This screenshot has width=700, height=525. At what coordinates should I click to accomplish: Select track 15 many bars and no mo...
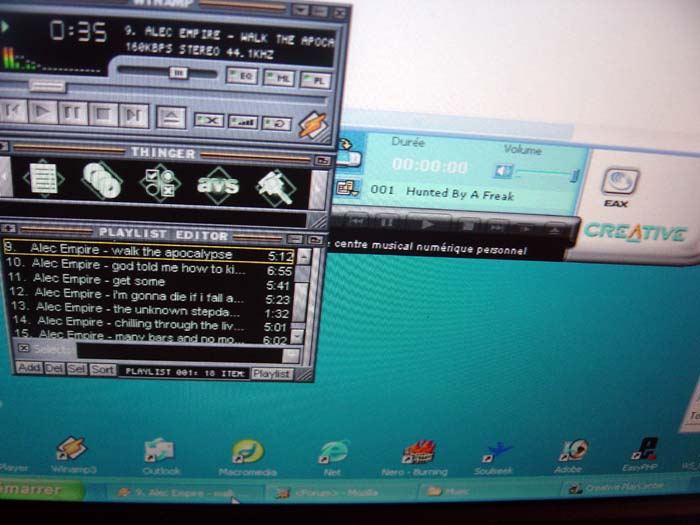[x=150, y=336]
